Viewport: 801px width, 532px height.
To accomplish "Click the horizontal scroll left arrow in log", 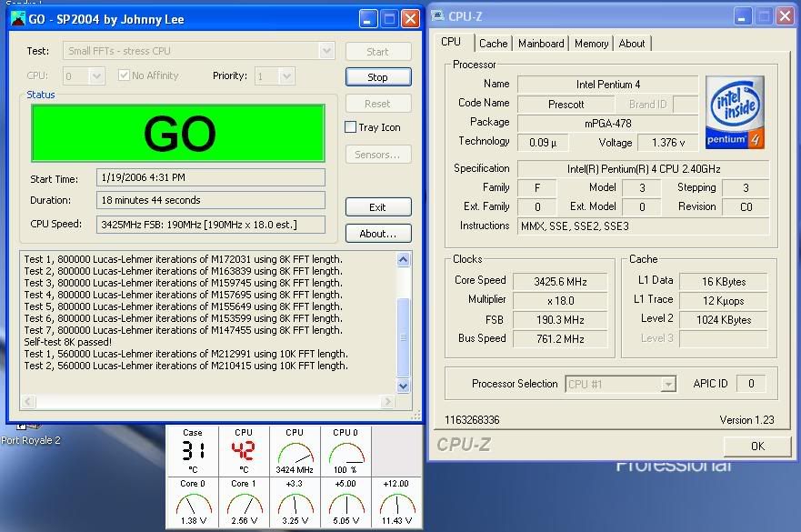I will pyautogui.click(x=28, y=402).
